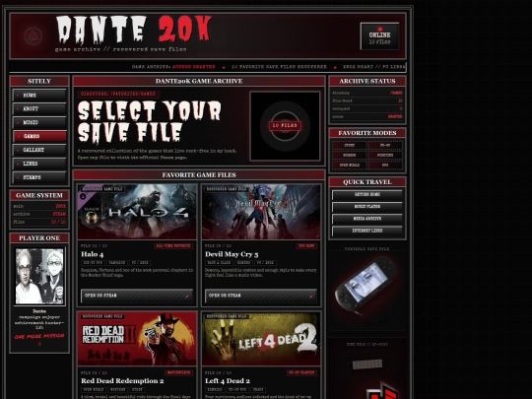Click the Left 4 Dead 2 banner image

tap(261, 339)
